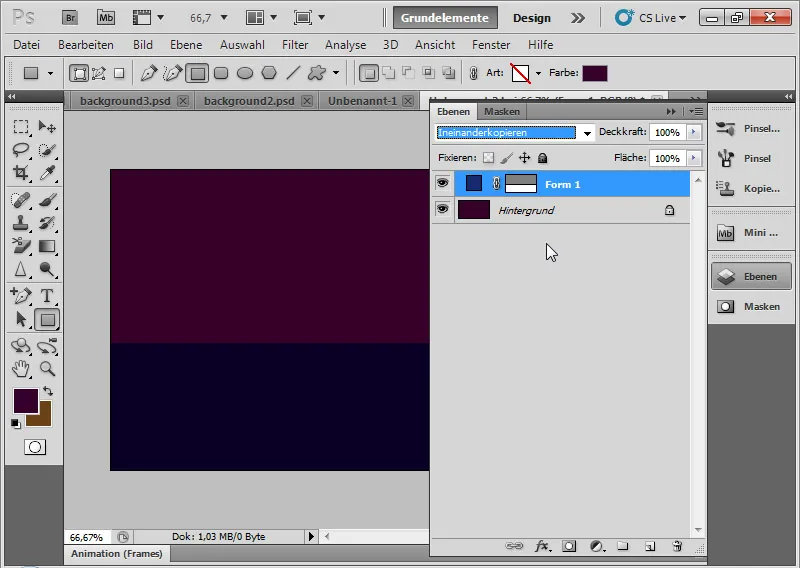
Task: Open the Ebene menu
Action: 186,45
